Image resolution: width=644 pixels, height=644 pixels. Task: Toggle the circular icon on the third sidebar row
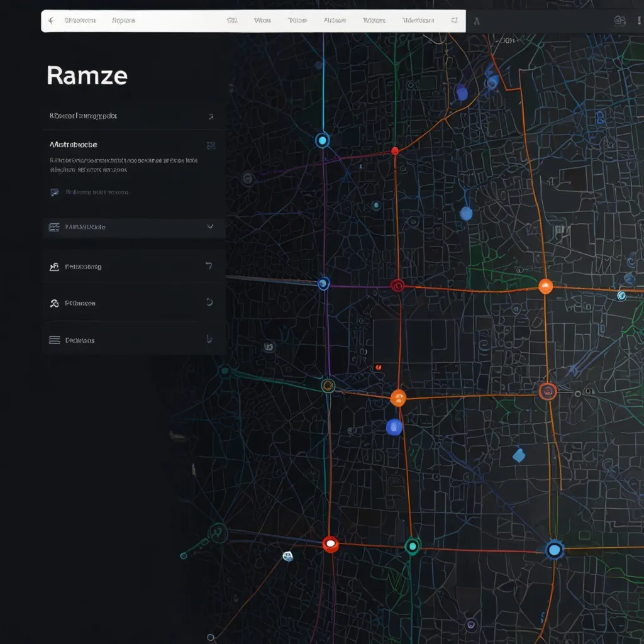pyautogui.click(x=209, y=303)
